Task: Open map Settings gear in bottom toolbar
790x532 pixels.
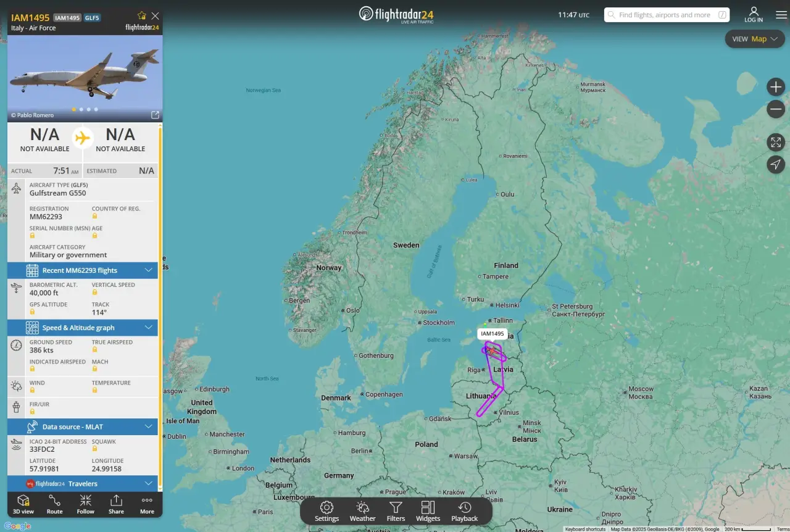Action: click(x=326, y=511)
